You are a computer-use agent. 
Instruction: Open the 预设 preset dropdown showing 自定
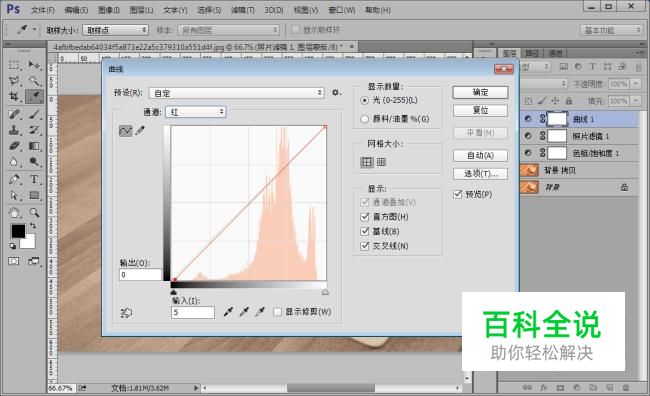pyautogui.click(x=237, y=93)
